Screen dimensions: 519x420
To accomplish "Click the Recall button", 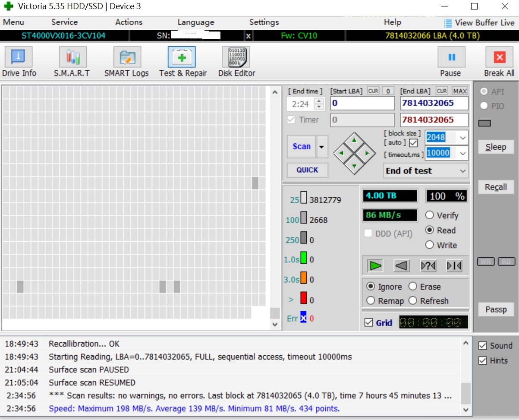I will coord(496,187).
